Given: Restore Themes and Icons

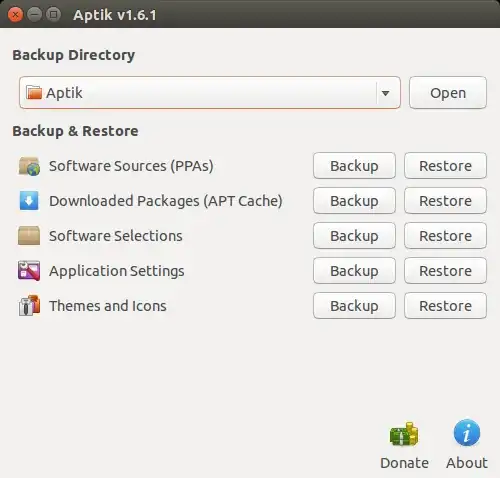Looking at the screenshot, I should (445, 306).
